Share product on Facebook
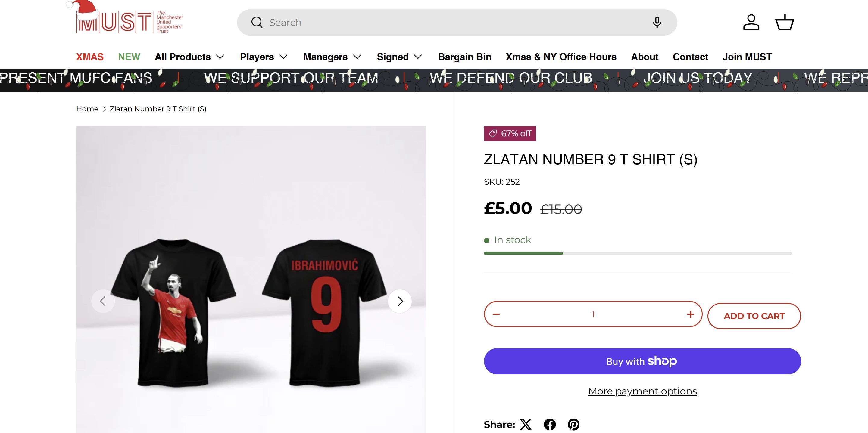 [x=550, y=424]
